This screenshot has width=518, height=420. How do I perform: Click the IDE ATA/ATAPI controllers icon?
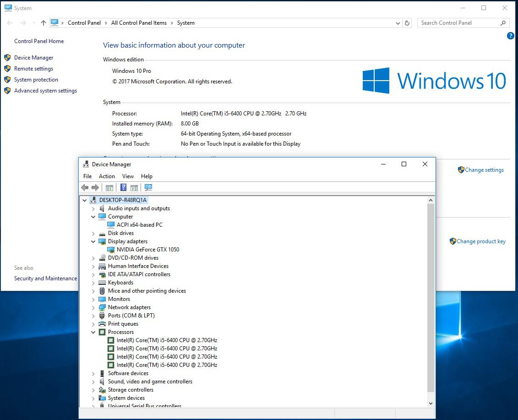tap(102, 274)
